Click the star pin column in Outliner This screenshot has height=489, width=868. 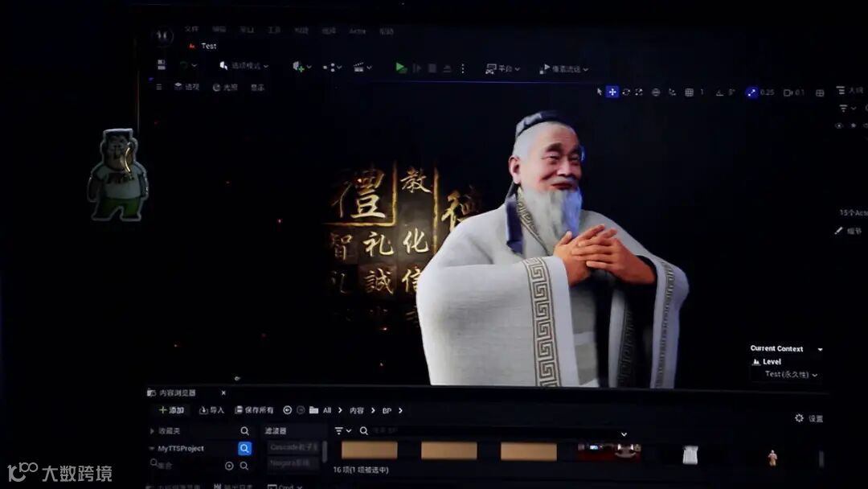click(x=853, y=125)
